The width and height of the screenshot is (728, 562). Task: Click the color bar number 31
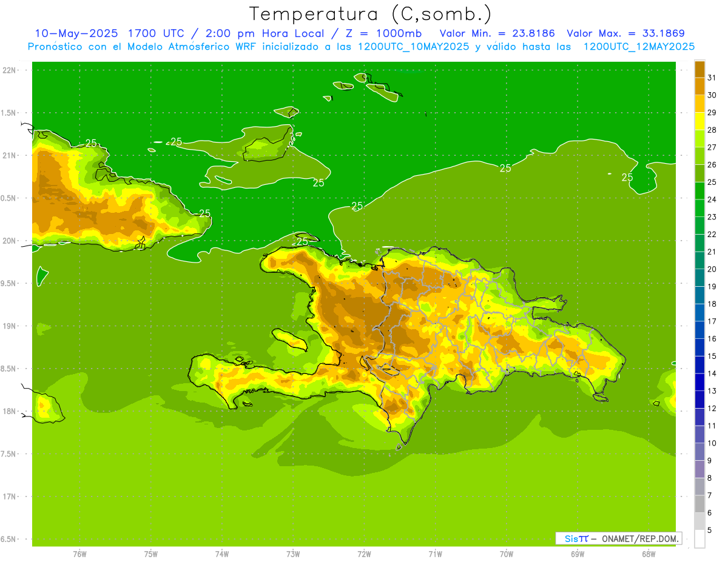[712, 78]
